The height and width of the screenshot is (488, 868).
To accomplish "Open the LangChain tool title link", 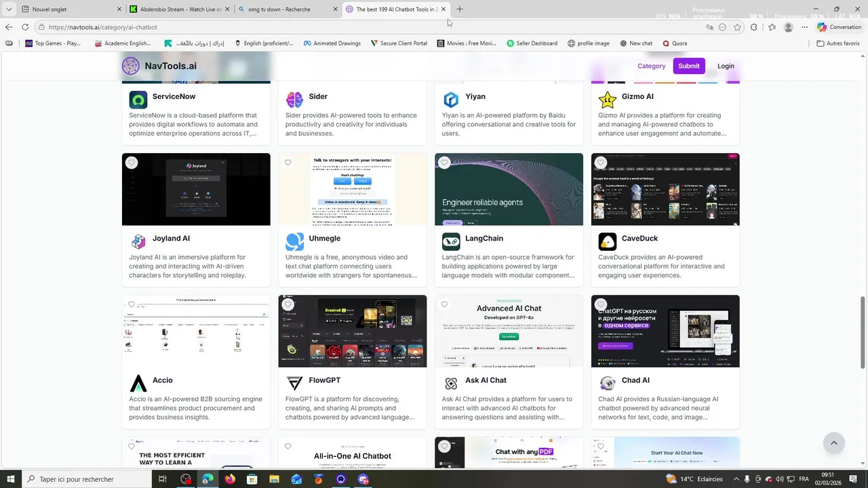I will tap(484, 239).
